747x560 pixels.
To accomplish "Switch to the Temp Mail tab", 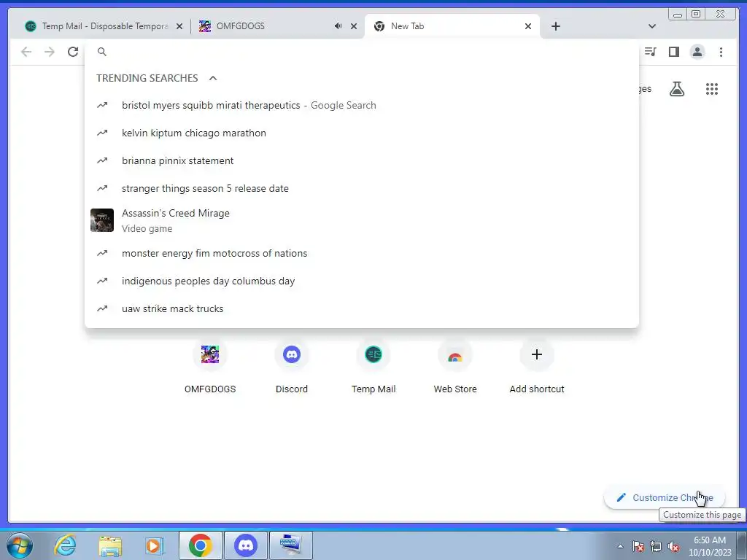I will 104,26.
